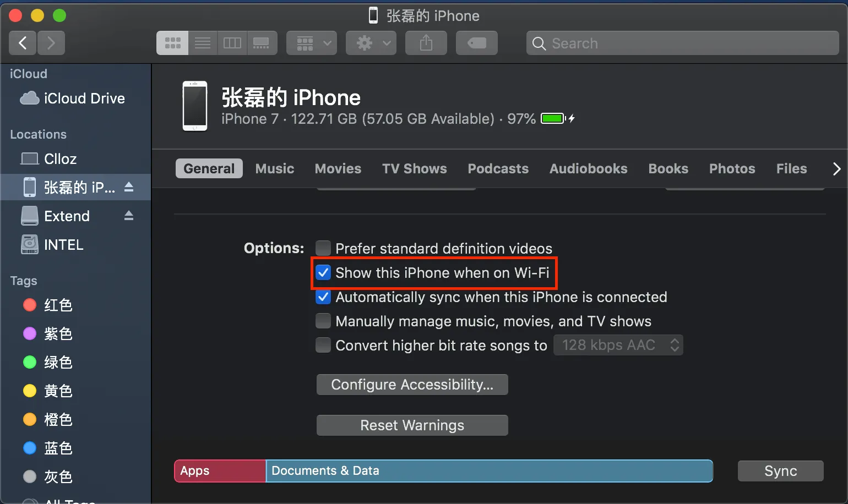
Task: Eject the Extend drive
Action: coord(129,216)
